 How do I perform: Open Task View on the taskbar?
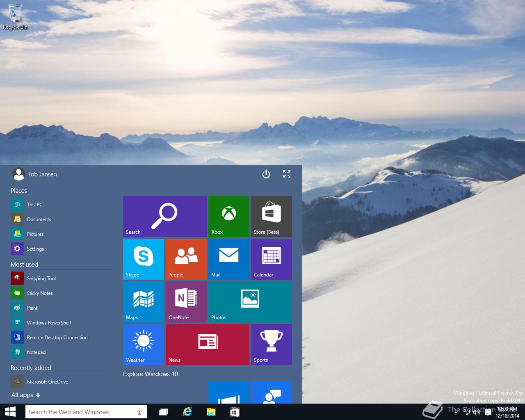[163, 412]
